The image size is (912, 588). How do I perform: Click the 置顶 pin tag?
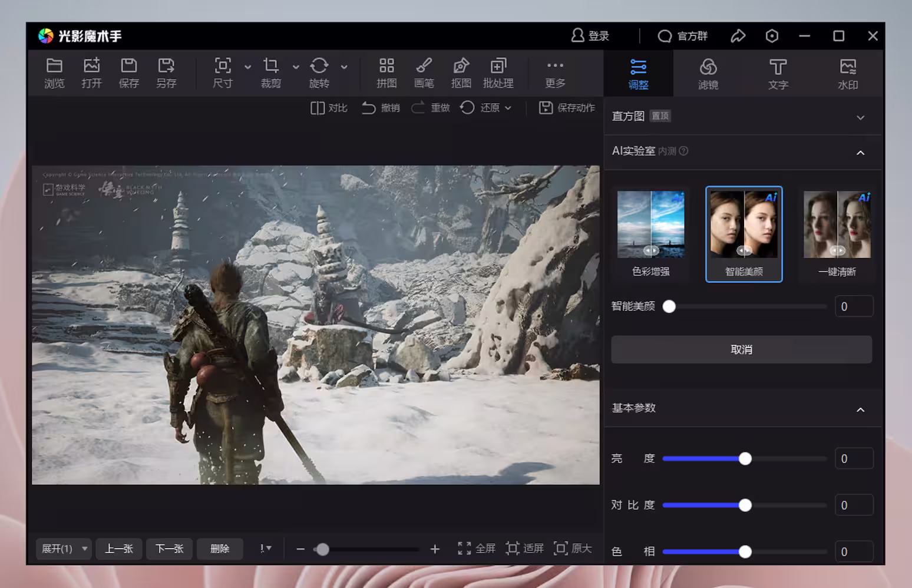tap(660, 116)
